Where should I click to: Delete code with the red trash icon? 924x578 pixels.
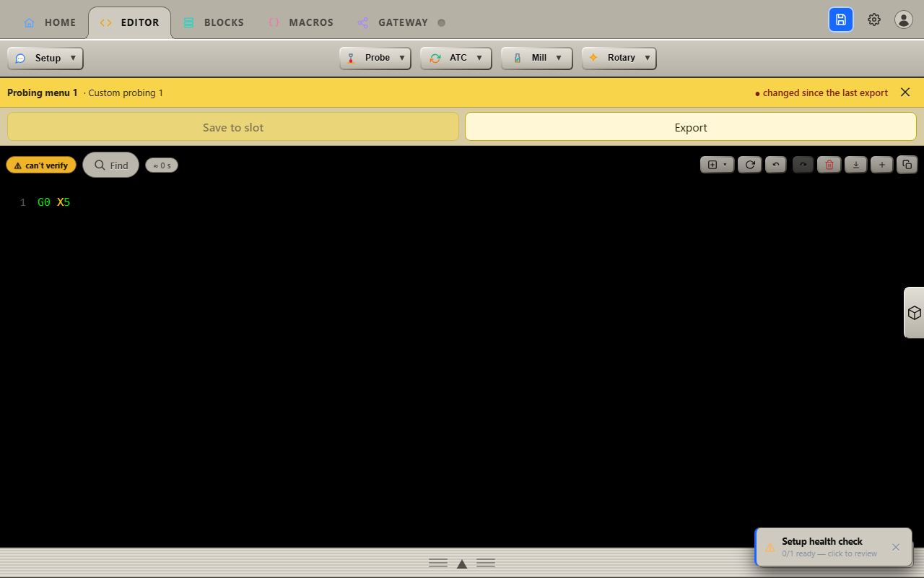(x=829, y=165)
